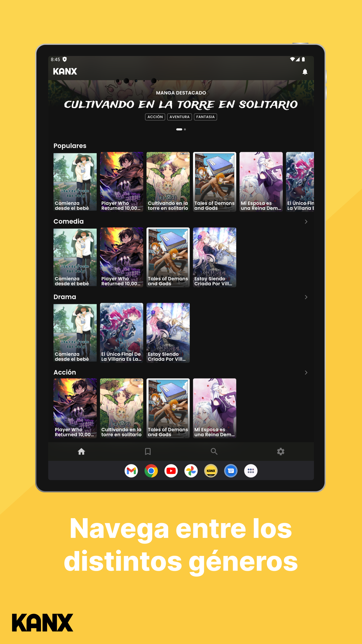Open Google Photos from the taskbar
362x644 pixels.
tap(191, 471)
